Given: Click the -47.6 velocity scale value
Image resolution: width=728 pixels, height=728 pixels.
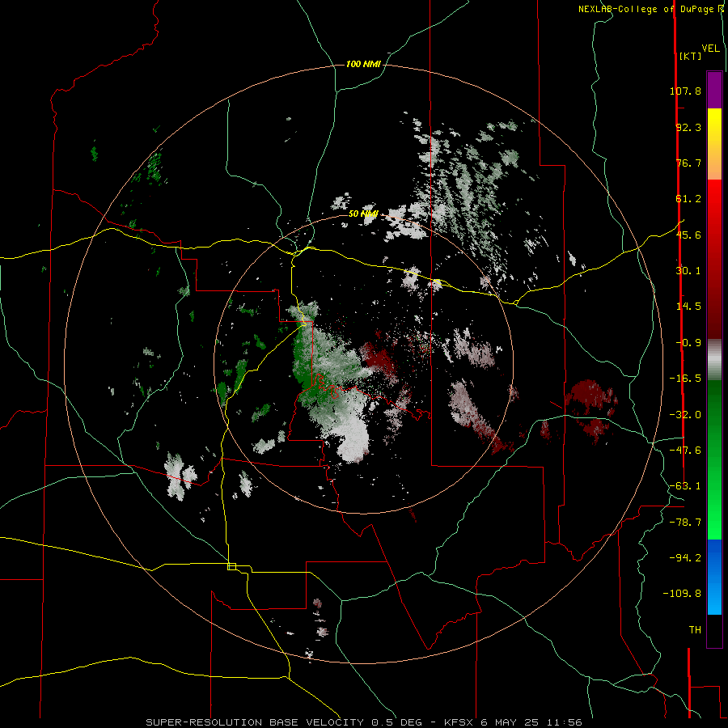Looking at the screenshot, I should [x=685, y=451].
